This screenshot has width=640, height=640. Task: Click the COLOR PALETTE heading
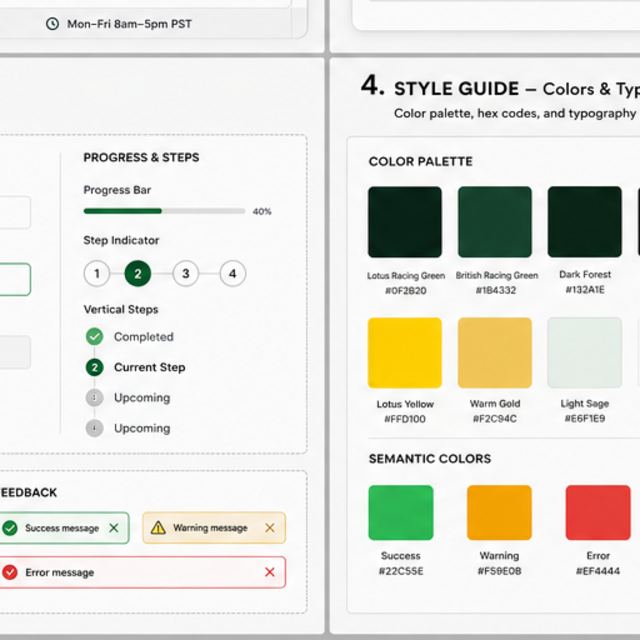421,162
